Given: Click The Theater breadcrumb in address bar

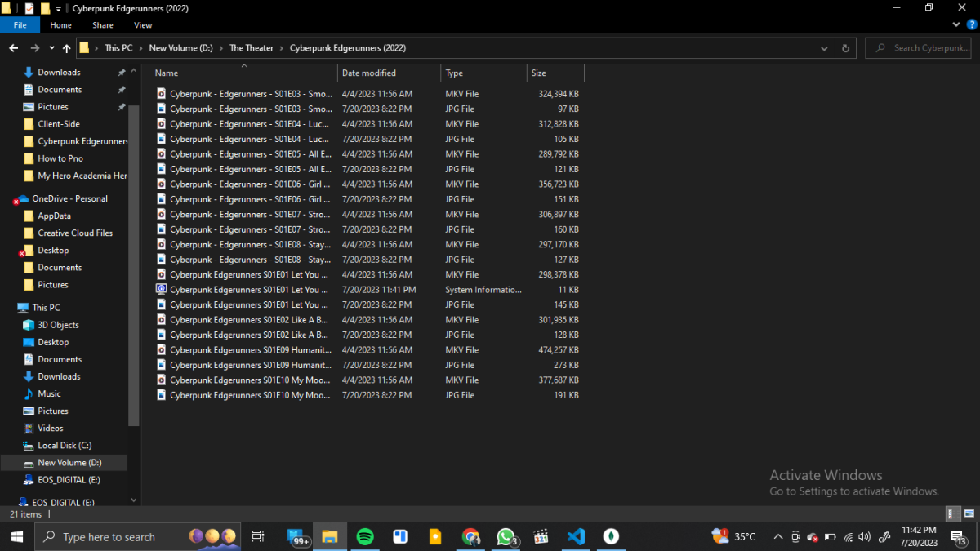Looking at the screenshot, I should coord(252,48).
